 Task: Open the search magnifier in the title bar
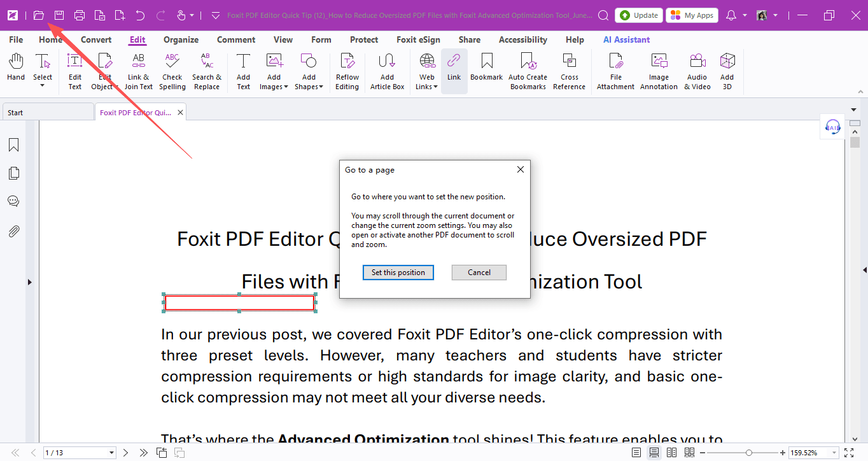click(603, 15)
